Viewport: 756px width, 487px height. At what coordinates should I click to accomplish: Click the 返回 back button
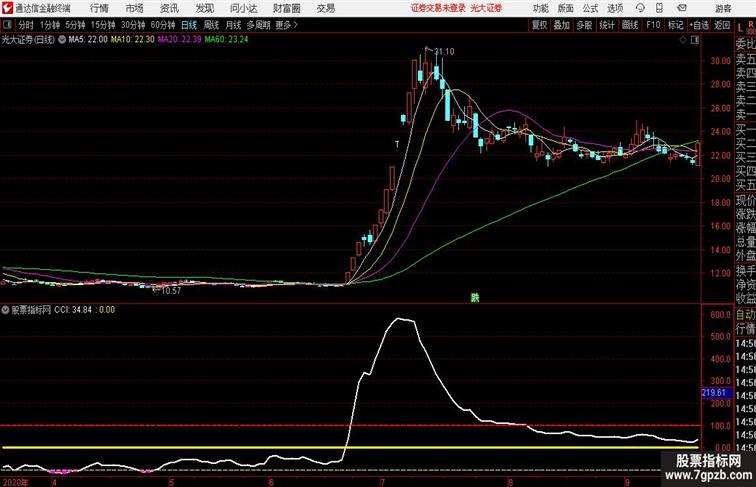click(722, 25)
